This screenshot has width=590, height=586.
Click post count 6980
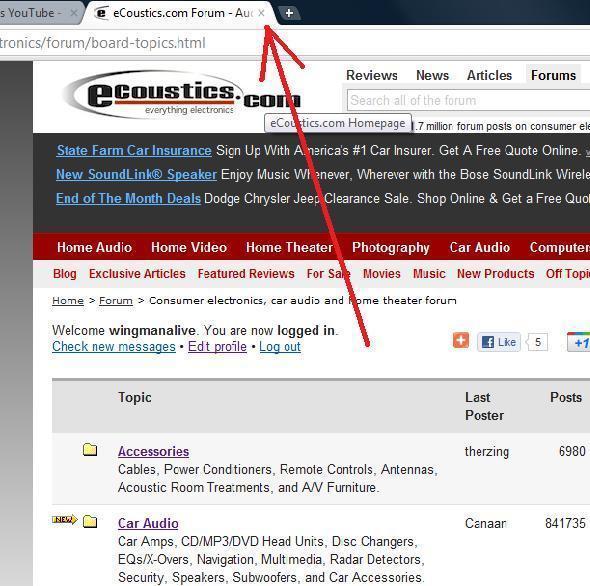572,451
